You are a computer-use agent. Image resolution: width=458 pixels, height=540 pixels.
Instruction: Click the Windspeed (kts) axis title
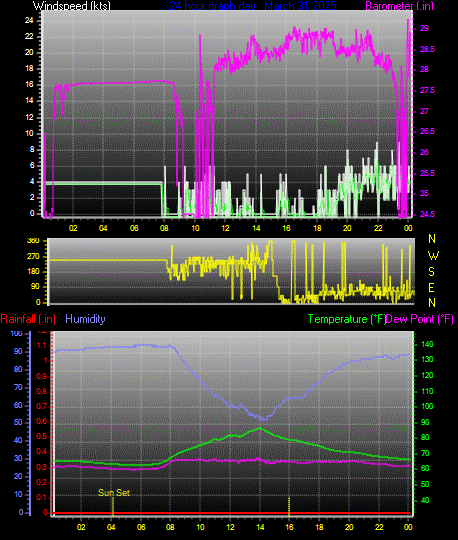(72, 6)
